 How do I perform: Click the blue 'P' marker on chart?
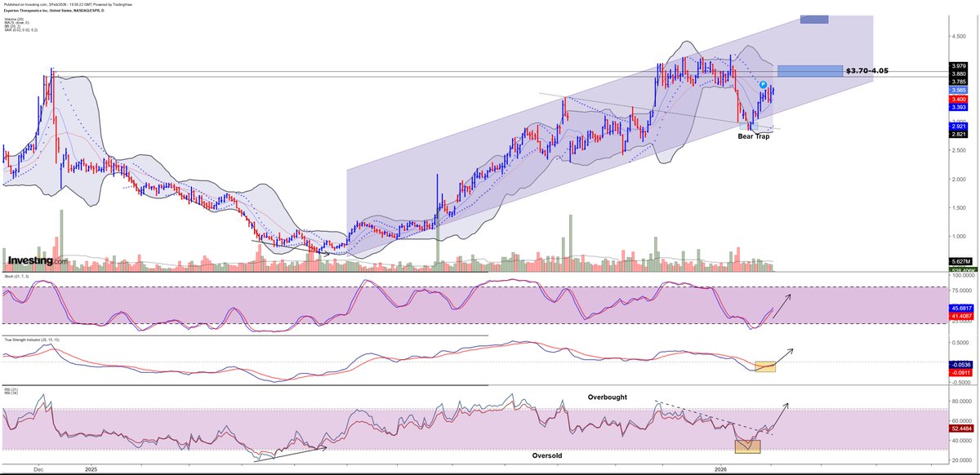(763, 85)
